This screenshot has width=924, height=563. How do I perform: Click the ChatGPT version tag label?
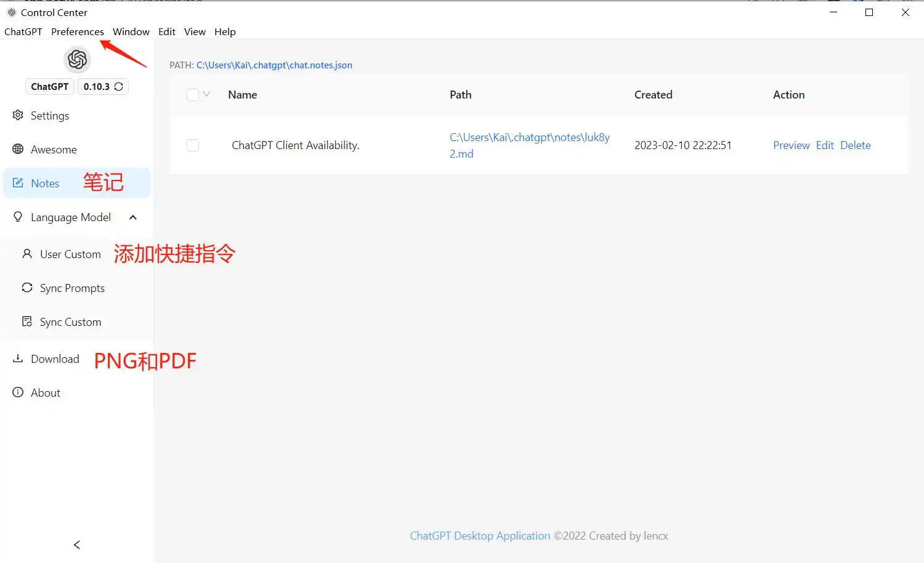(x=50, y=87)
